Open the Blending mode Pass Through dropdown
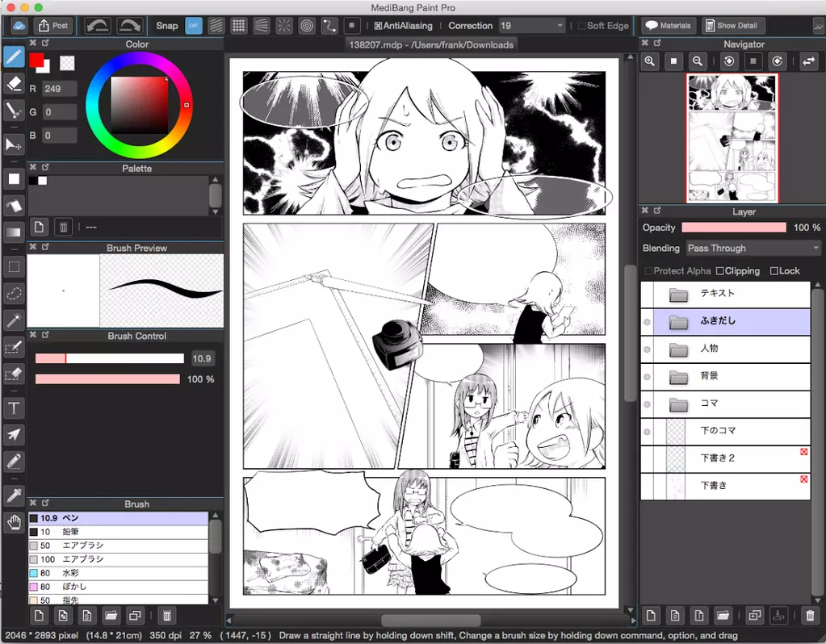 coord(753,248)
